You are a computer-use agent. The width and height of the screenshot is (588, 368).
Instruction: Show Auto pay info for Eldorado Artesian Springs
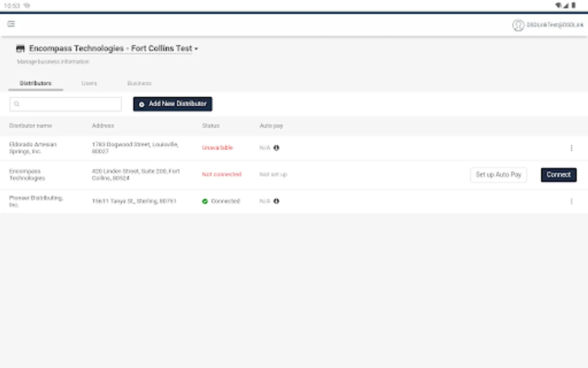pyautogui.click(x=276, y=148)
